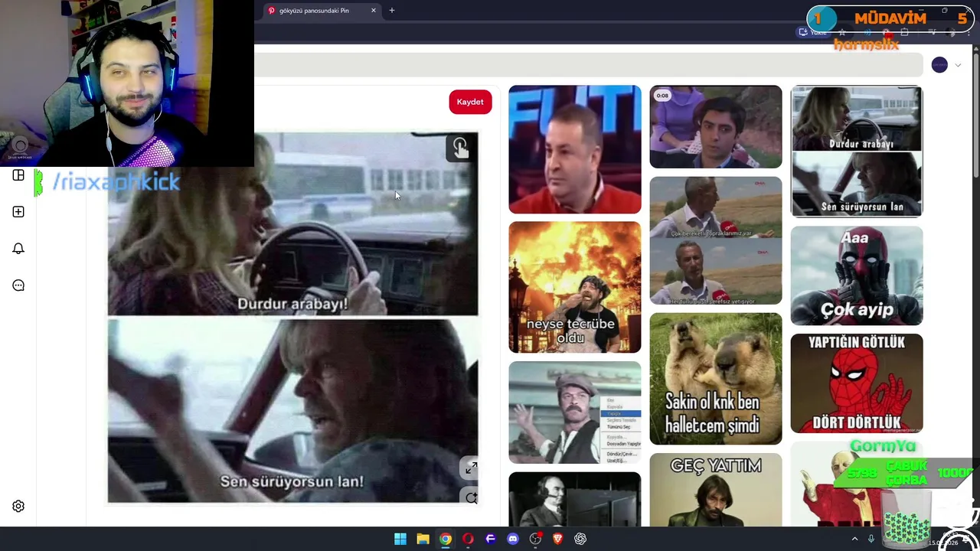980x551 pixels.
Task: Click the red Kaydet button
Action: (470, 102)
